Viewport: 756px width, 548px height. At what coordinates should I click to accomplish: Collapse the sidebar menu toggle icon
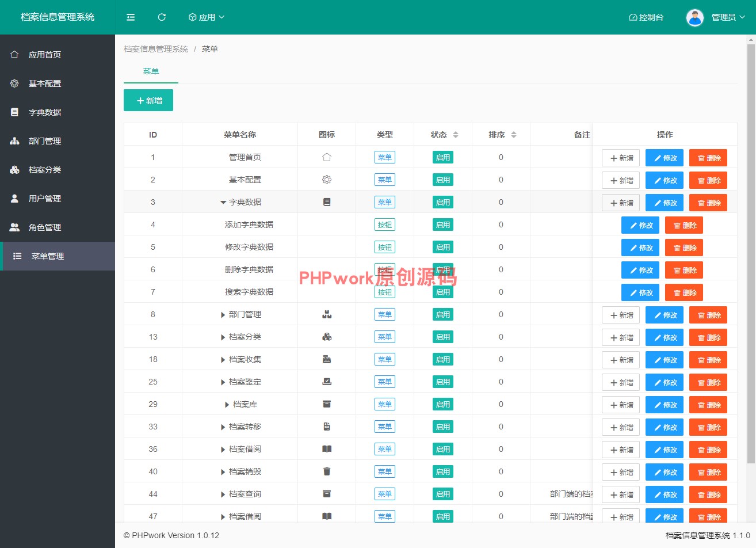(x=131, y=17)
